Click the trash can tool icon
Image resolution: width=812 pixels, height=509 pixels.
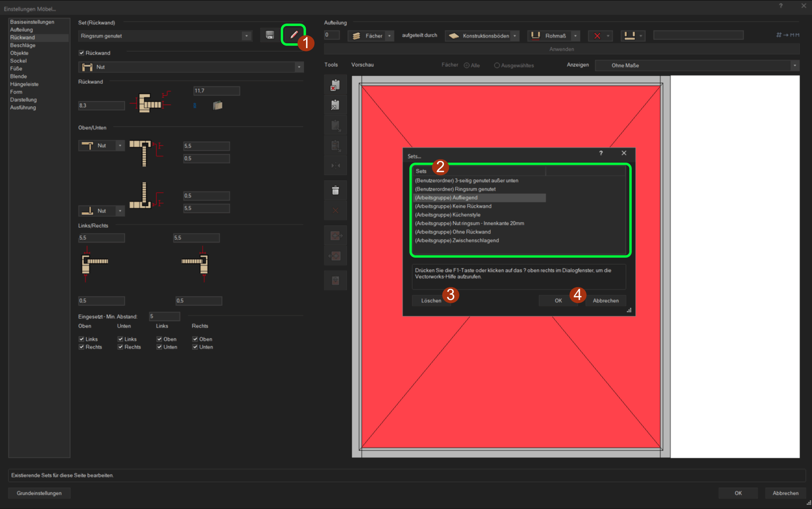(x=335, y=190)
